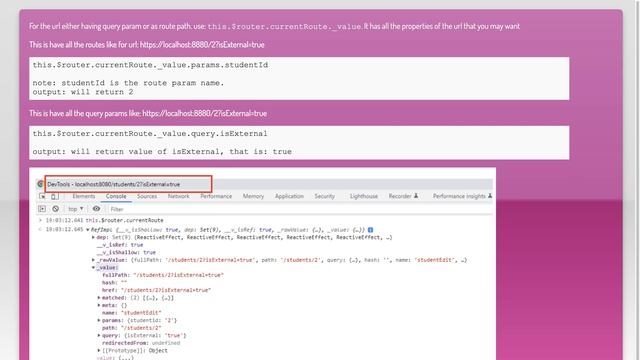The image size is (640, 360).
Task: Click the DevTools window title text
Action: coord(113,184)
